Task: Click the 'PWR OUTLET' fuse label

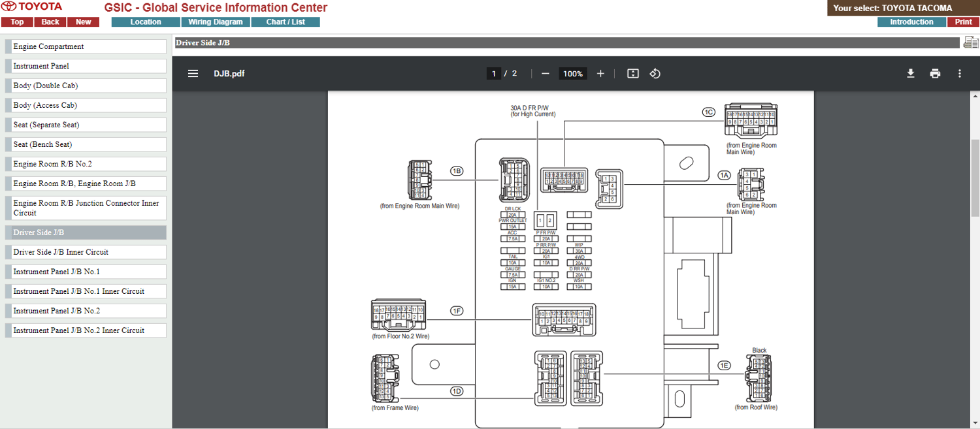Action: 512,221
